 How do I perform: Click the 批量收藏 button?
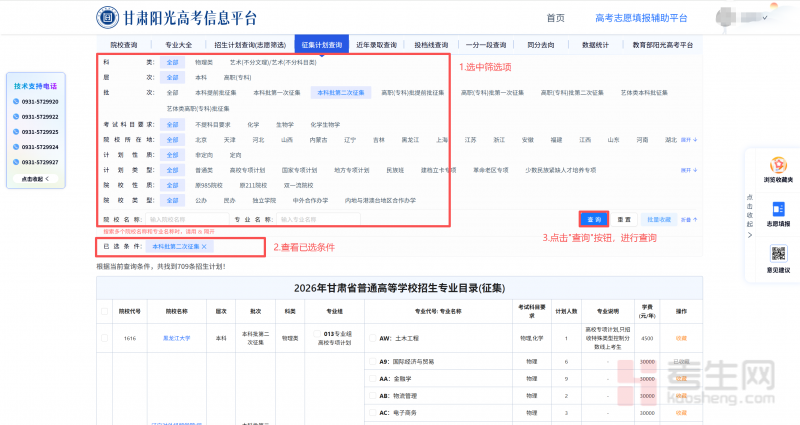tap(659, 219)
